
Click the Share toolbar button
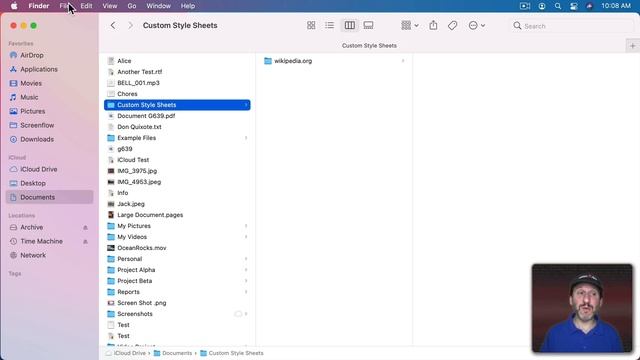(433, 25)
